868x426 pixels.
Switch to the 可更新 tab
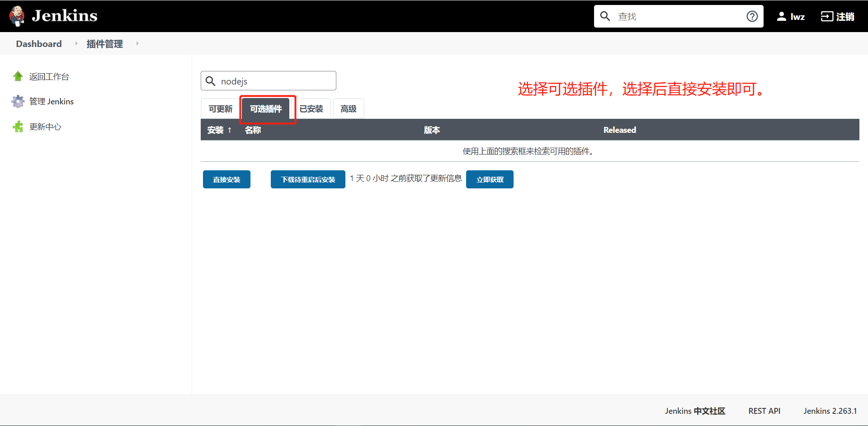(221, 109)
